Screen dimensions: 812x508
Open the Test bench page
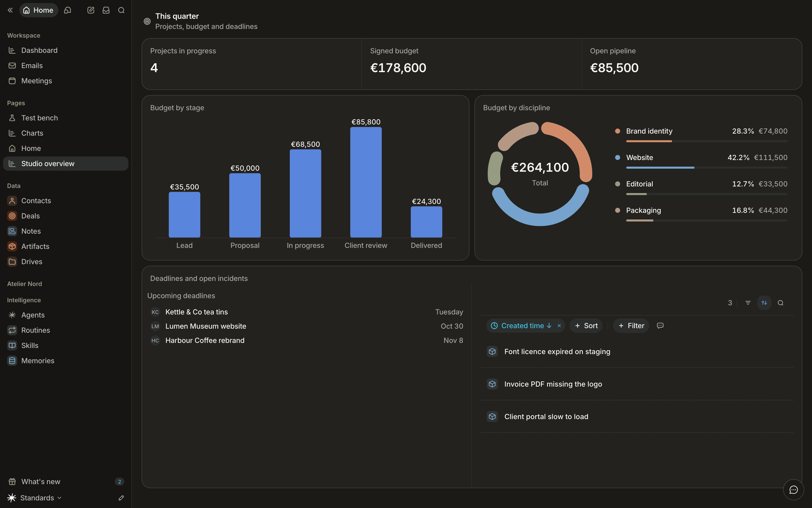[66, 118]
